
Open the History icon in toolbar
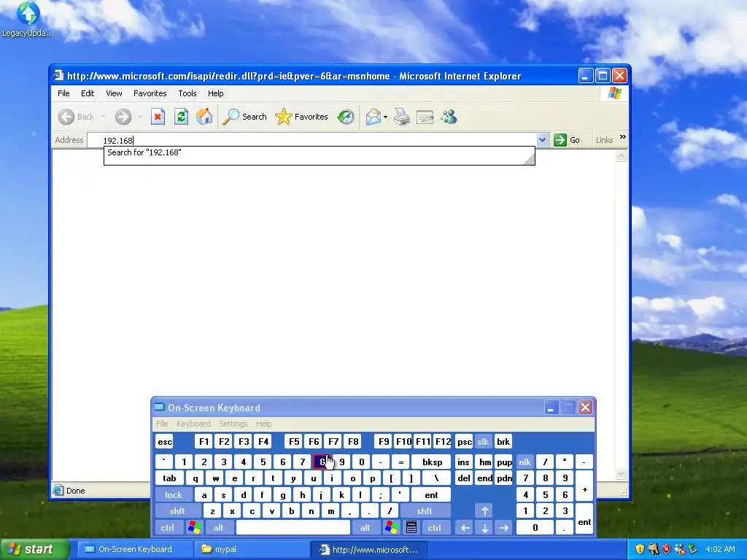click(x=346, y=117)
